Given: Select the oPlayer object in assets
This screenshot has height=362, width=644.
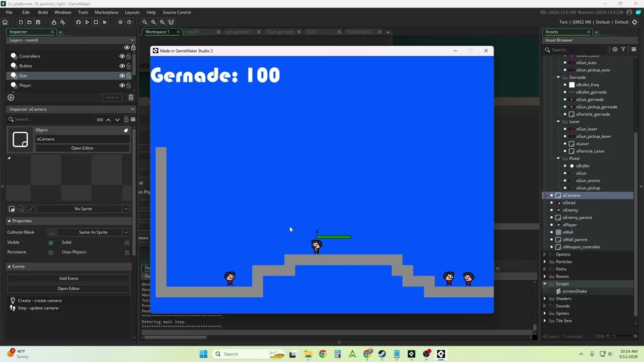Looking at the screenshot, I should coord(570,225).
